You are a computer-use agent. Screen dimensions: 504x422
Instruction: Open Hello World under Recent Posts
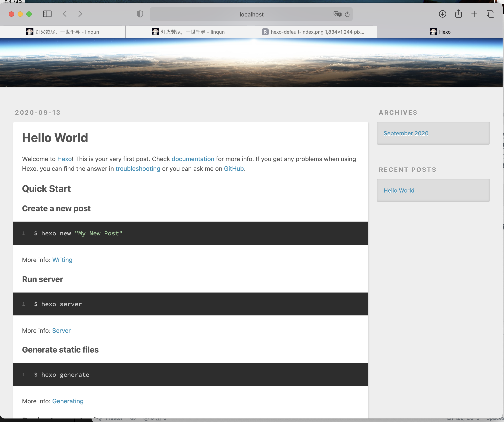(399, 191)
